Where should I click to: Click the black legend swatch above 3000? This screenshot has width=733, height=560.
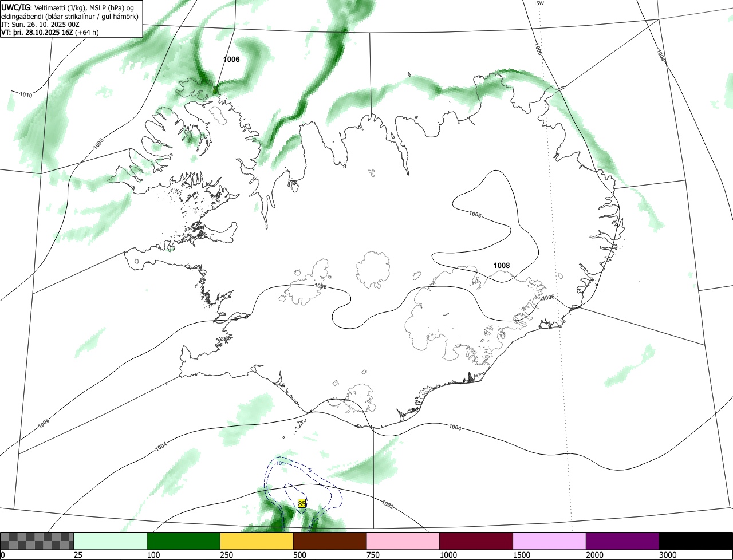point(696,541)
